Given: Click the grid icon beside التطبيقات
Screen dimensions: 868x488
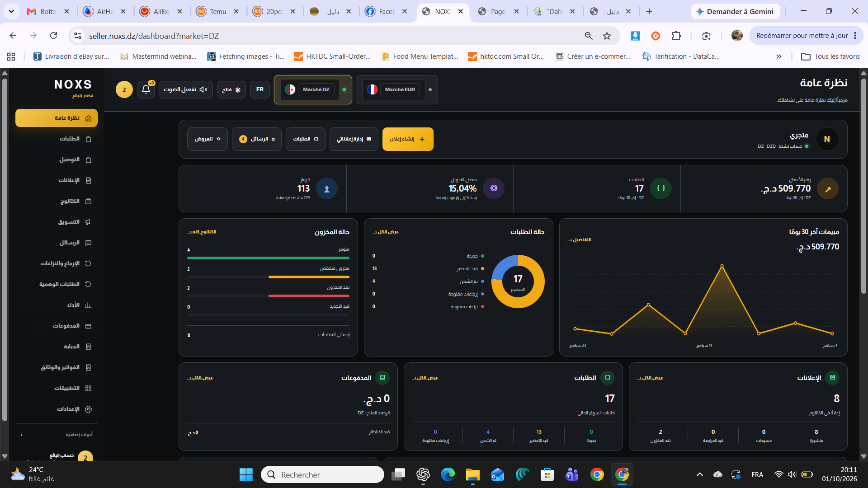Looking at the screenshot, I should coord(89,388).
